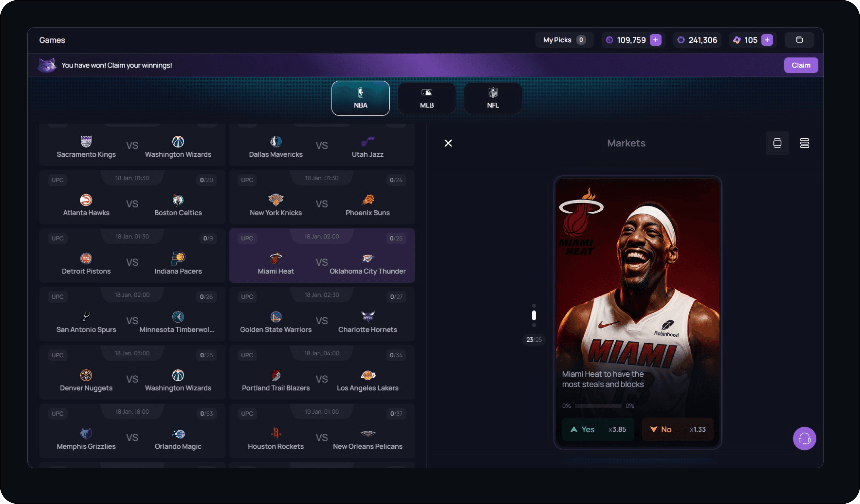Open the support headset chat icon
The width and height of the screenshot is (860, 504).
pyautogui.click(x=804, y=438)
